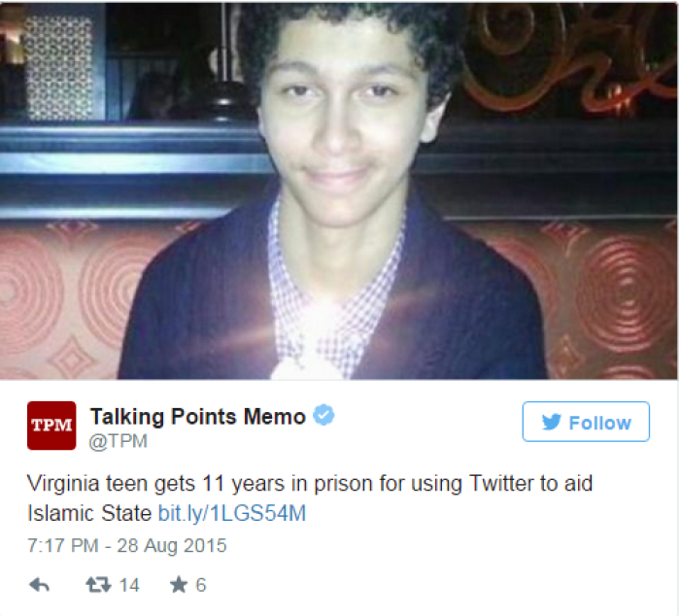Click the word Follow on the button
This screenshot has height=616, width=680.
[600, 423]
